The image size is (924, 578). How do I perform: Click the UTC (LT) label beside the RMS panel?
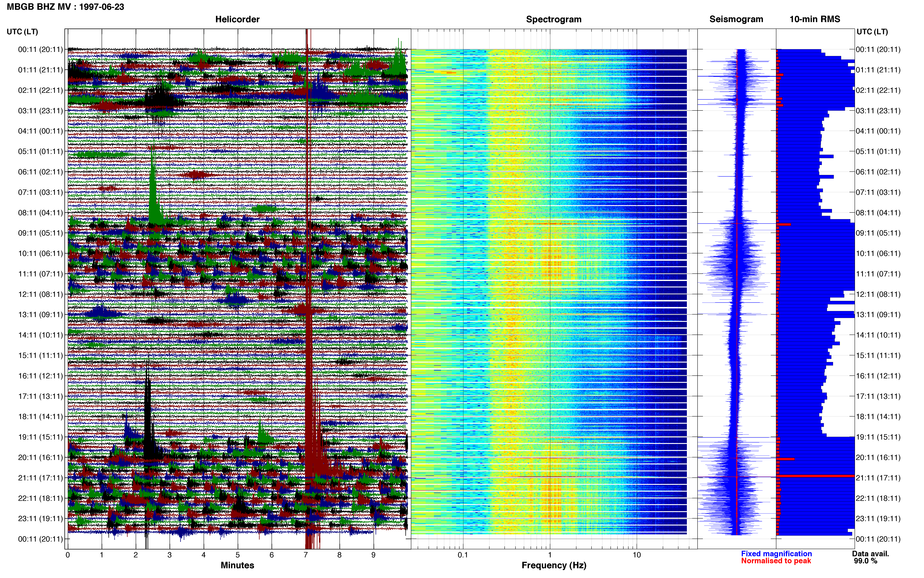pyautogui.click(x=872, y=31)
